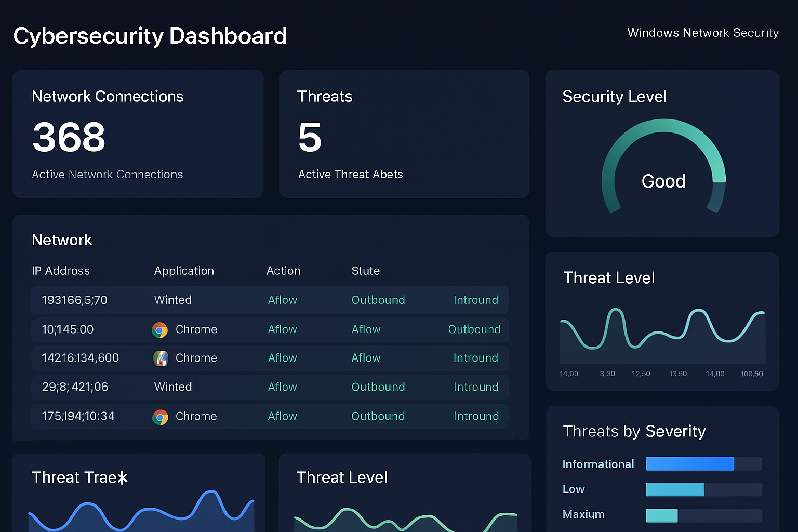Open the blue Threat Track chart panel
The height and width of the screenshot is (532, 798).
(x=138, y=494)
